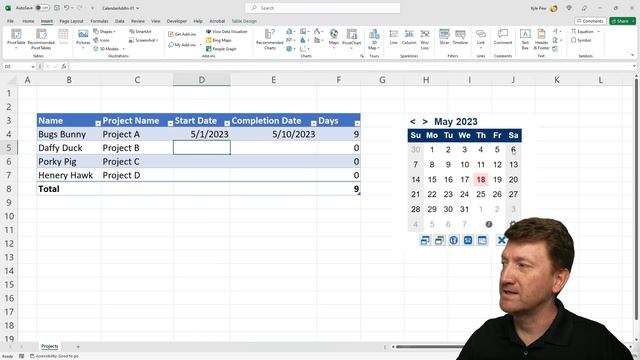Insert a Slicer filter
The width and height of the screenshot is (640, 360).
[444, 37]
